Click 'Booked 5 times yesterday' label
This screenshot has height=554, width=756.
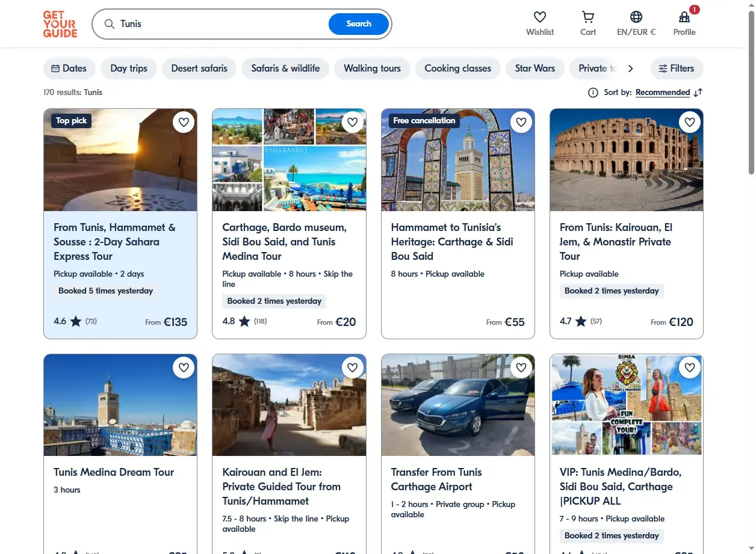tap(106, 291)
